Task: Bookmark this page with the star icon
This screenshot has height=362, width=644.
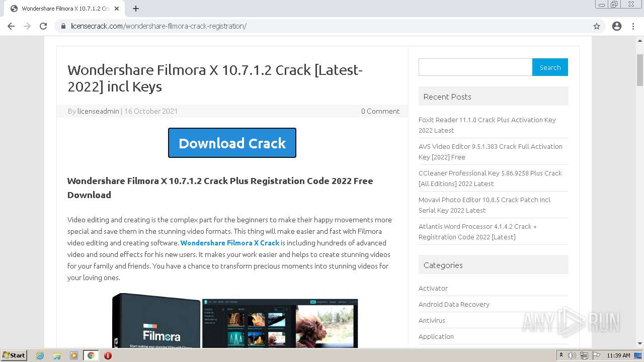Action: [x=597, y=26]
